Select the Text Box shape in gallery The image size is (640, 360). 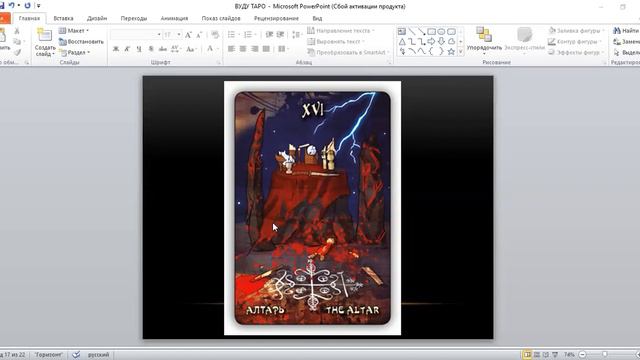(x=402, y=31)
